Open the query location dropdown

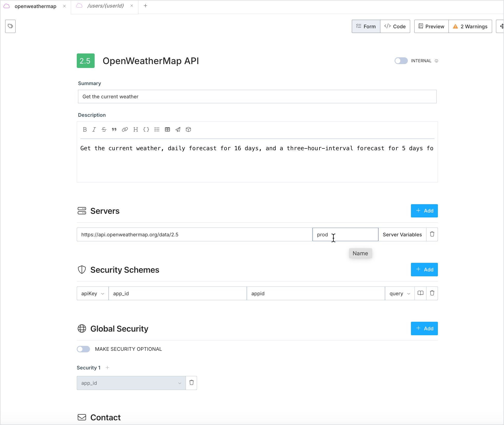[x=400, y=293]
